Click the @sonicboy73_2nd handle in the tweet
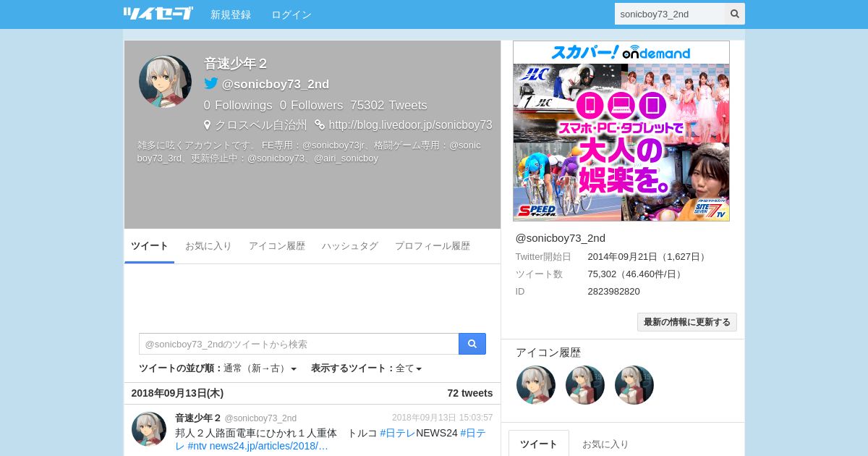 [x=260, y=418]
